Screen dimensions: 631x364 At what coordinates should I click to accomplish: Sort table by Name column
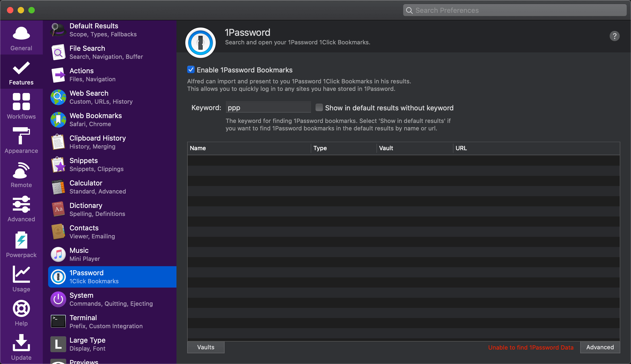pyautogui.click(x=249, y=148)
